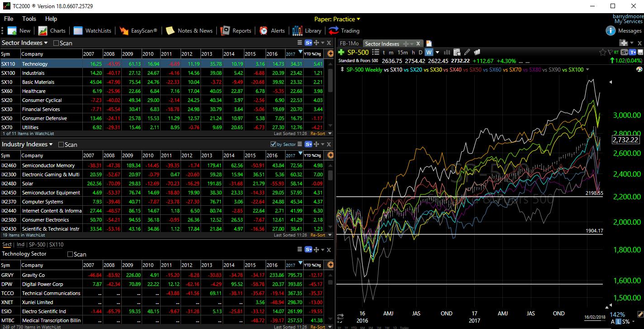644x329 pixels.
Task: Open the S% scale dropdown at chart bottom
Action: click(x=634, y=321)
